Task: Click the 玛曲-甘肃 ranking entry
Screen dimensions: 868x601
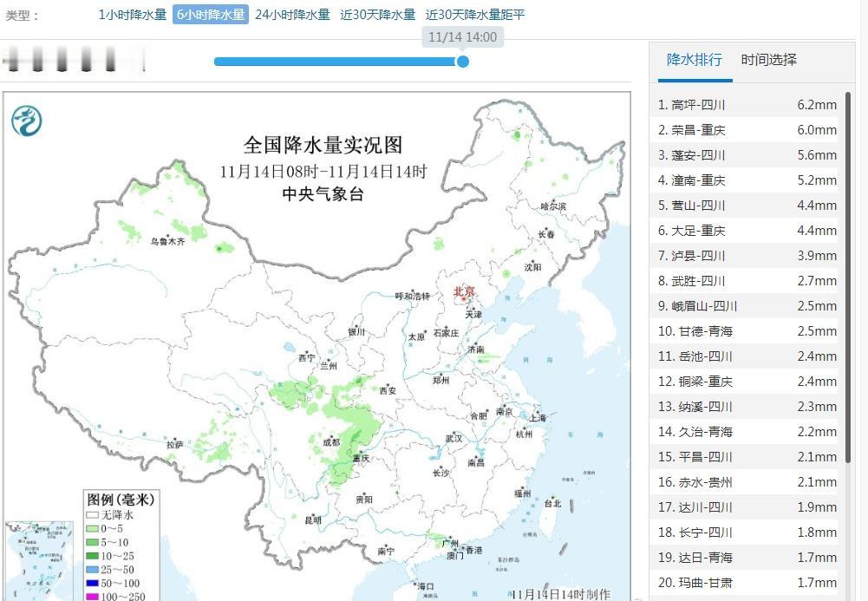Action: pyautogui.click(x=746, y=583)
